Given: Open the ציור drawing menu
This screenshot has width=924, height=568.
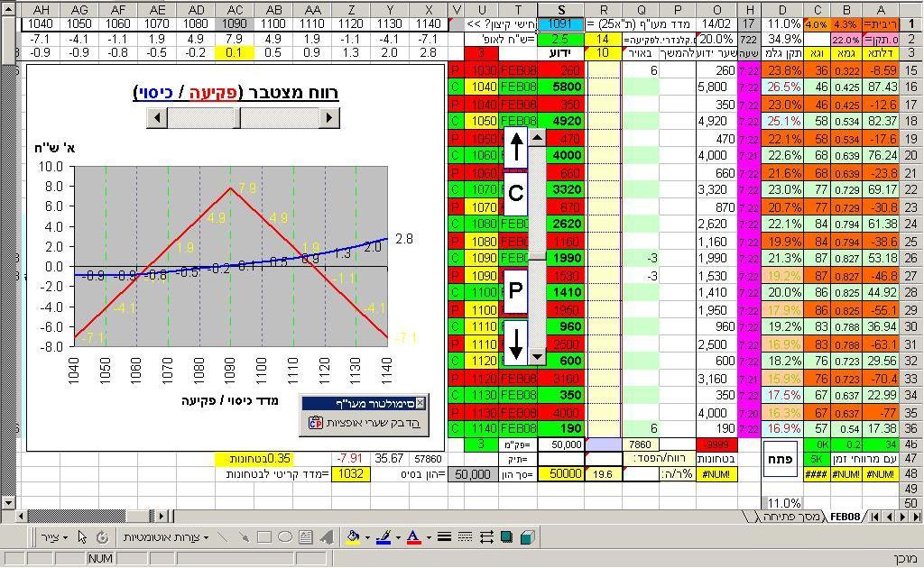Looking at the screenshot, I should [54, 536].
